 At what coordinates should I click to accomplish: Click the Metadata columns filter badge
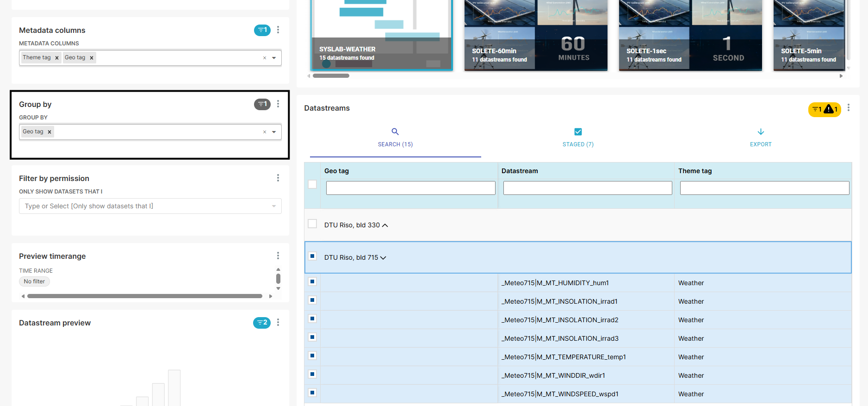pyautogui.click(x=262, y=30)
